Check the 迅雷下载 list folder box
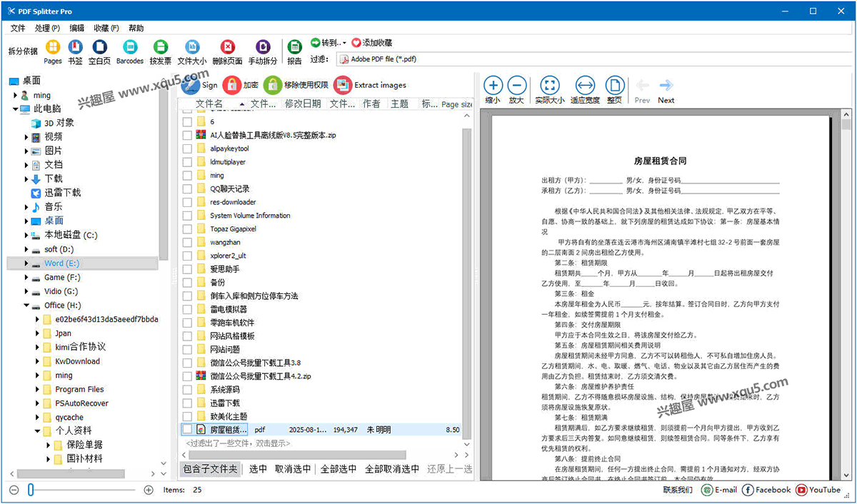 pos(187,403)
